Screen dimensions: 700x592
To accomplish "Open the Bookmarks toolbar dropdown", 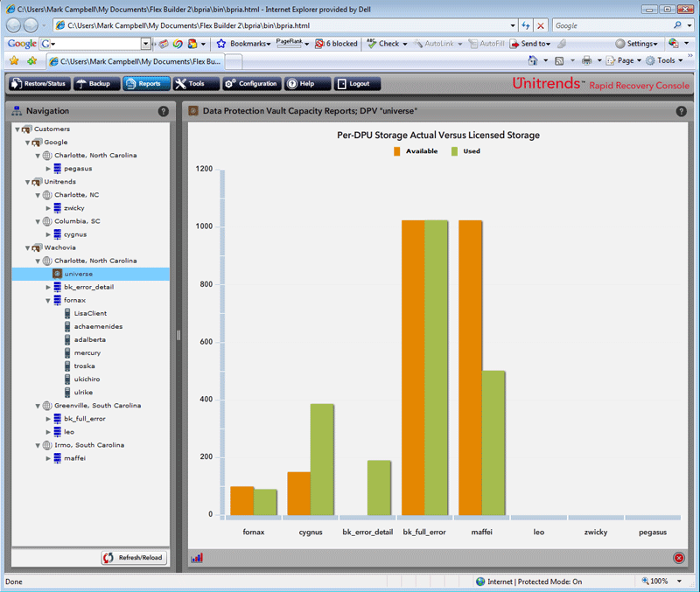I will pos(244,43).
